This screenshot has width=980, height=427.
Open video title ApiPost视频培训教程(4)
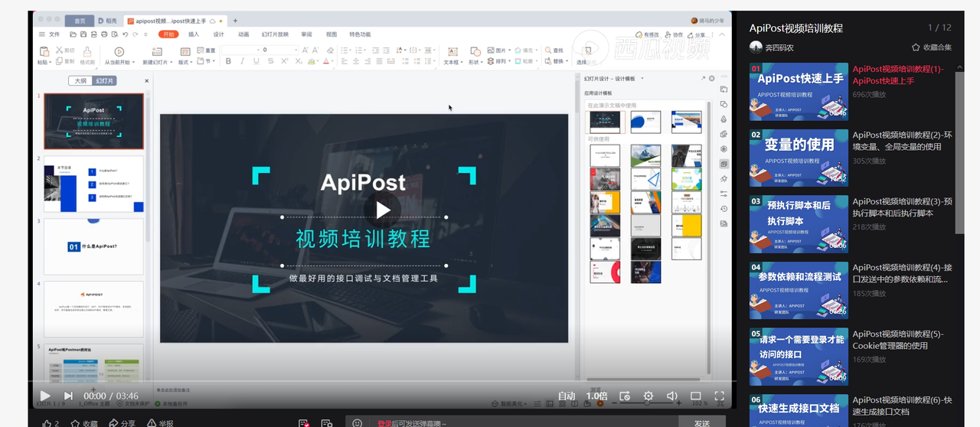902,273
